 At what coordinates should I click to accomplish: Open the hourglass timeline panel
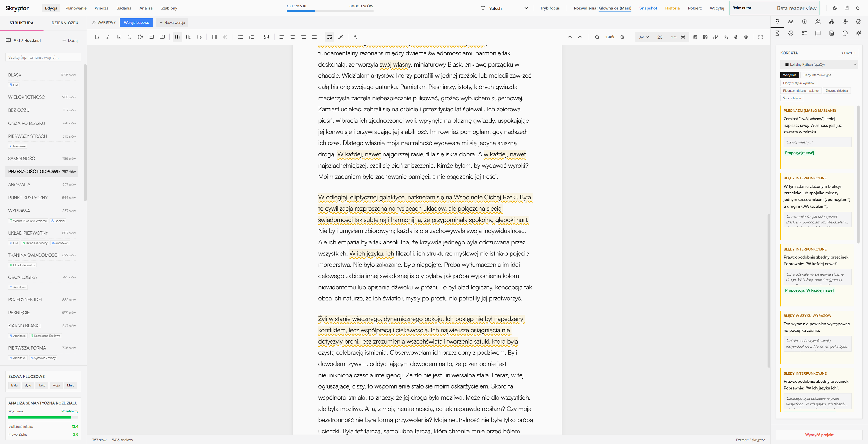(777, 33)
